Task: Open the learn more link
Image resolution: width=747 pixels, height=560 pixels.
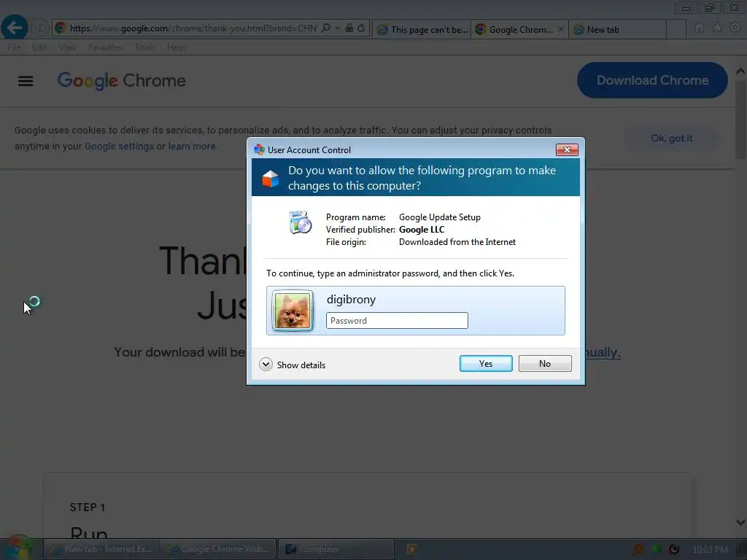Action: coord(192,146)
